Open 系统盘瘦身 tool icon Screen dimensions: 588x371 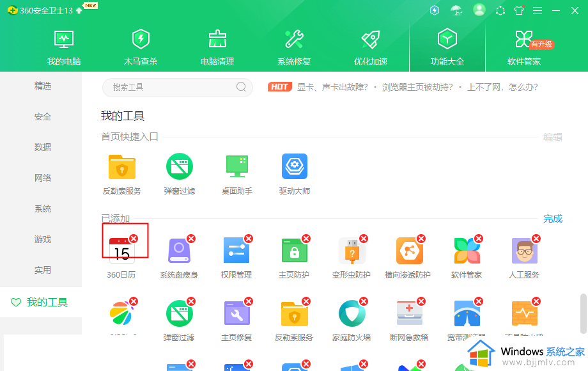click(x=179, y=251)
